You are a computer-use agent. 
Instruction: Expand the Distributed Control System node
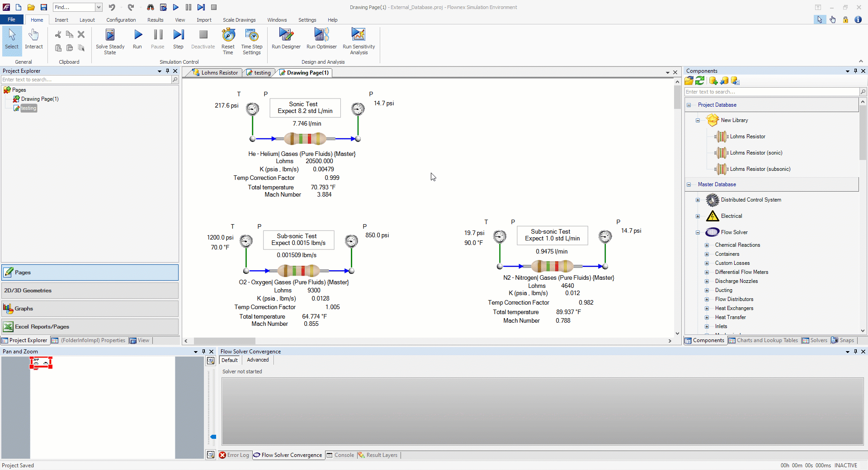pos(698,200)
